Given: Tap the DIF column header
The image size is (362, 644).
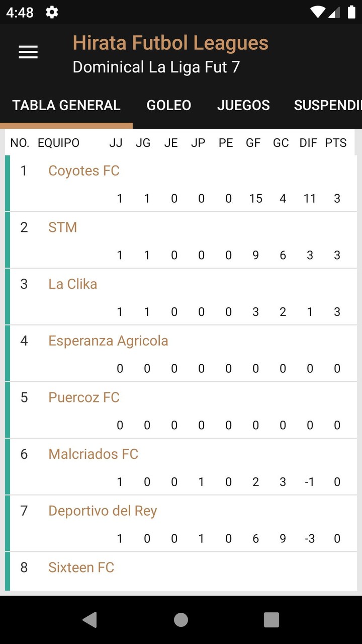Looking at the screenshot, I should point(308,143).
